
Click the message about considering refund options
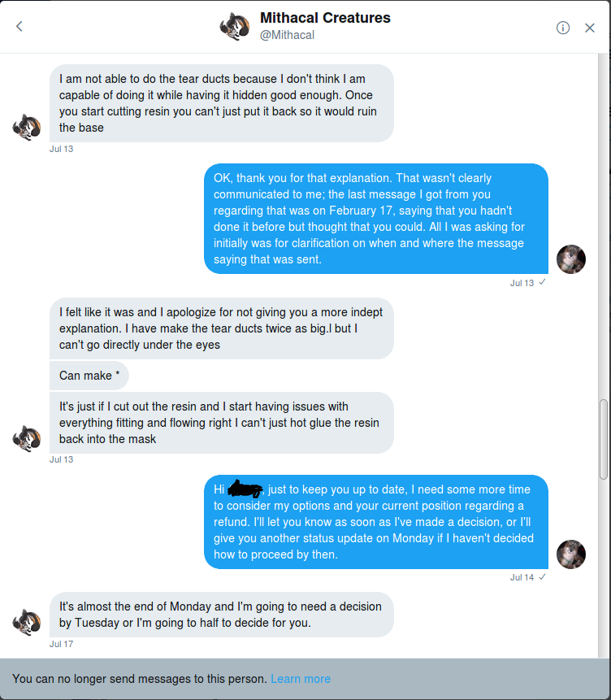[x=375, y=521]
